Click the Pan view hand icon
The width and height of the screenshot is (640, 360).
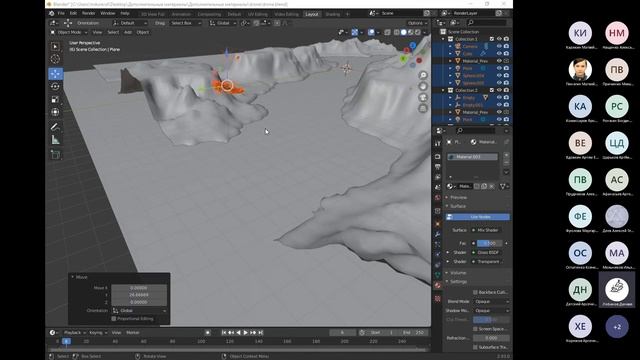click(423, 87)
